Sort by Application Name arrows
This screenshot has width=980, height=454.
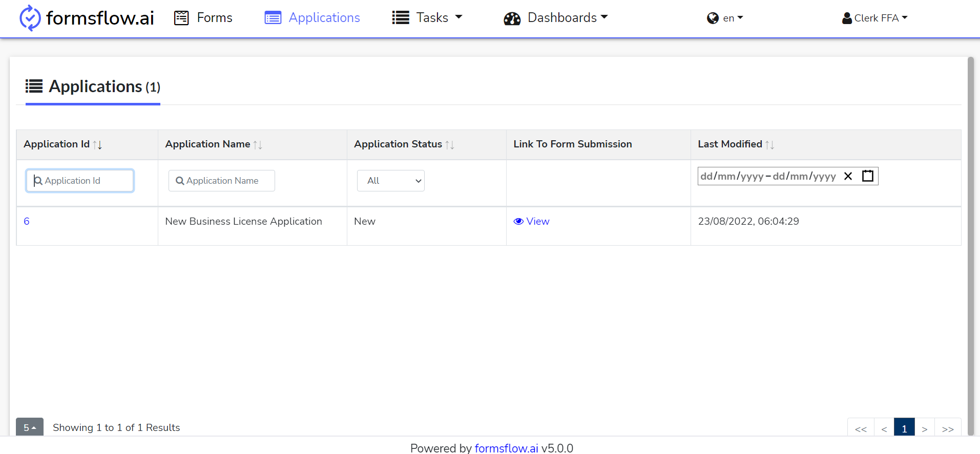258,145
